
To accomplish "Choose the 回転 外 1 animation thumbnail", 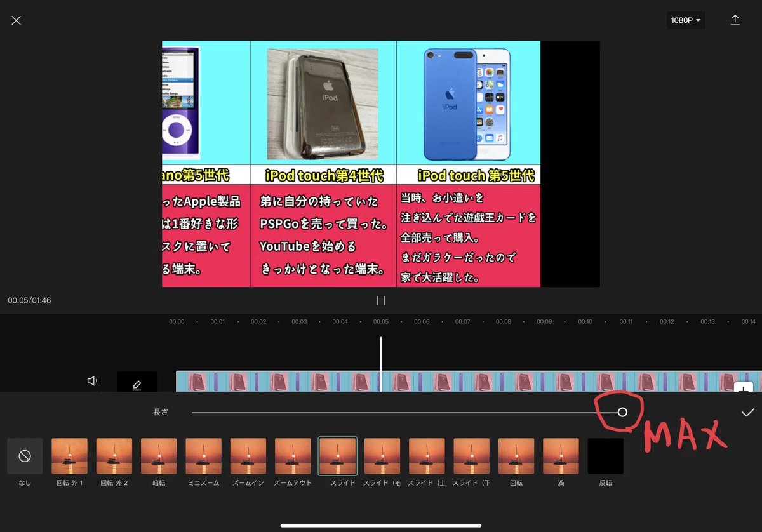I will point(69,456).
